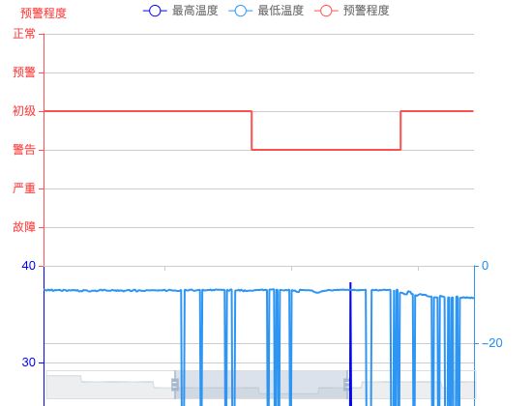Image resolution: width=532 pixels, height=406 pixels.
Task: Click the right data zoom slider handle
Action: pyautogui.click(x=346, y=385)
